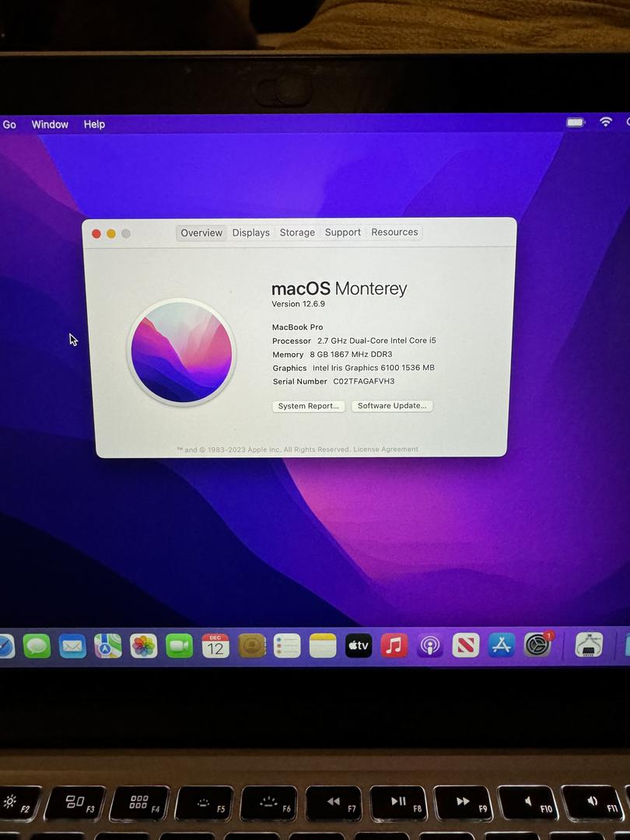Click the System Report button
The width and height of the screenshot is (630, 840).
pos(309,406)
